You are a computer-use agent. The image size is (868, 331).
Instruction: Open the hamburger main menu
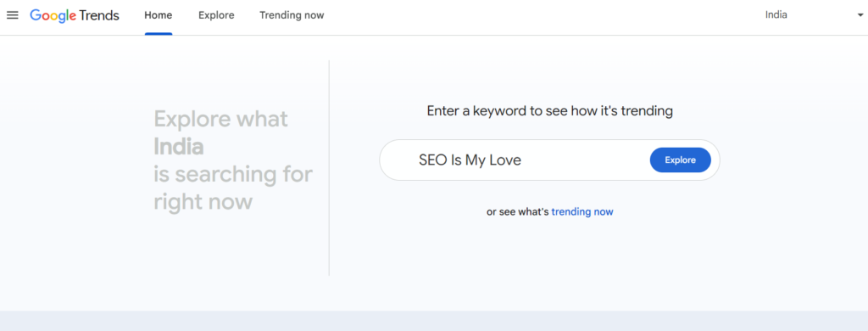tap(12, 15)
